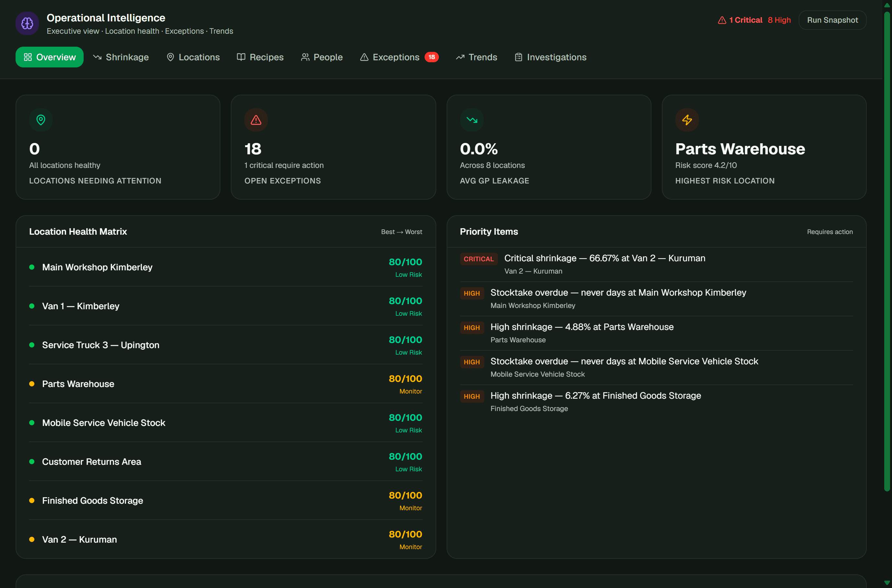Click the 8 High alert indicator

click(779, 20)
